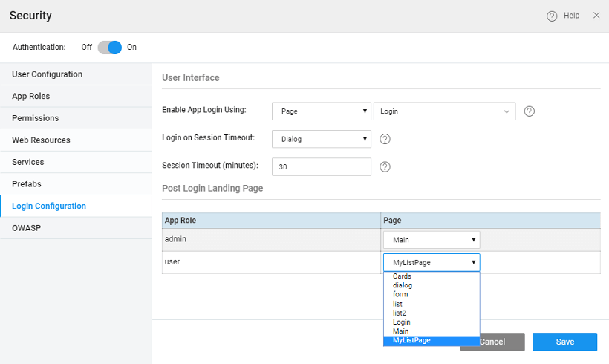The height and width of the screenshot is (364, 609).
Task: Open help for Enable App Login Using
Action: click(x=530, y=111)
